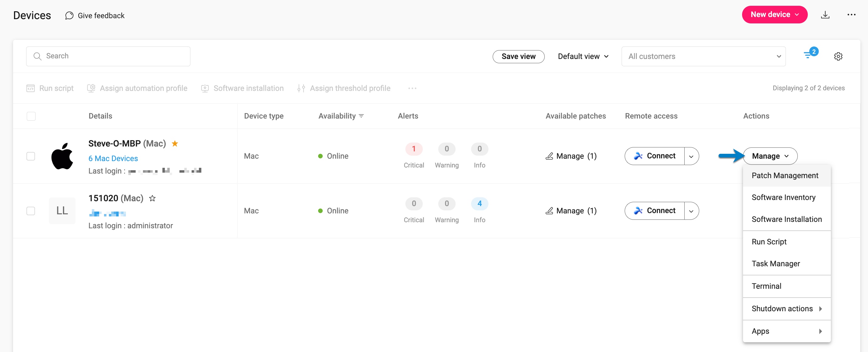The width and height of the screenshot is (868, 352).
Task: Click the Give feedback text
Action: tap(101, 16)
